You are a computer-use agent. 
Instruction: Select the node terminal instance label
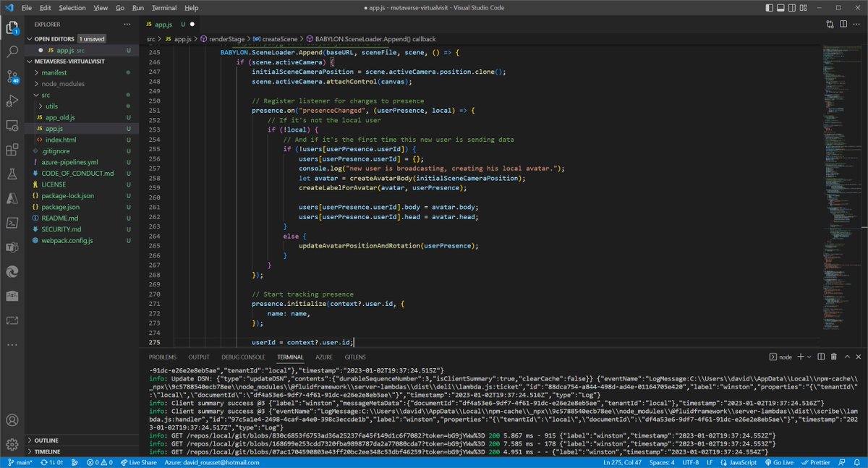[x=780, y=357]
